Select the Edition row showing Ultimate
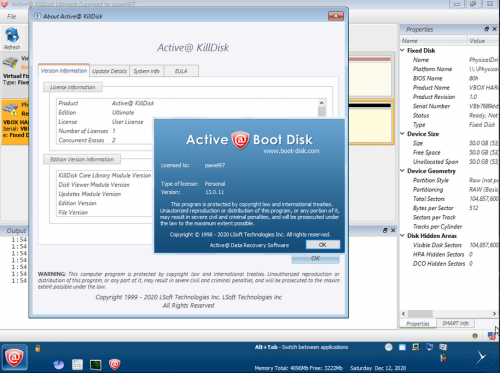Screen dimensions: 500x373 [x=187, y=112]
